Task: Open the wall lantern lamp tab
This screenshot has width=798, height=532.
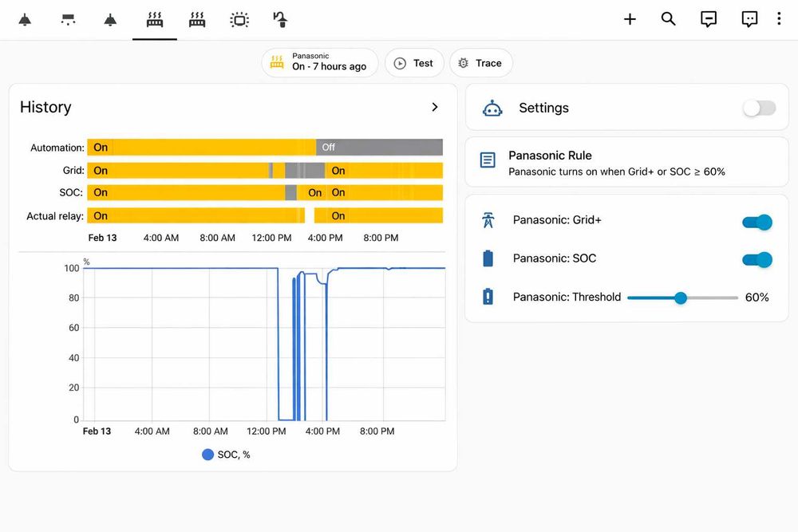Action: pyautogui.click(x=280, y=20)
